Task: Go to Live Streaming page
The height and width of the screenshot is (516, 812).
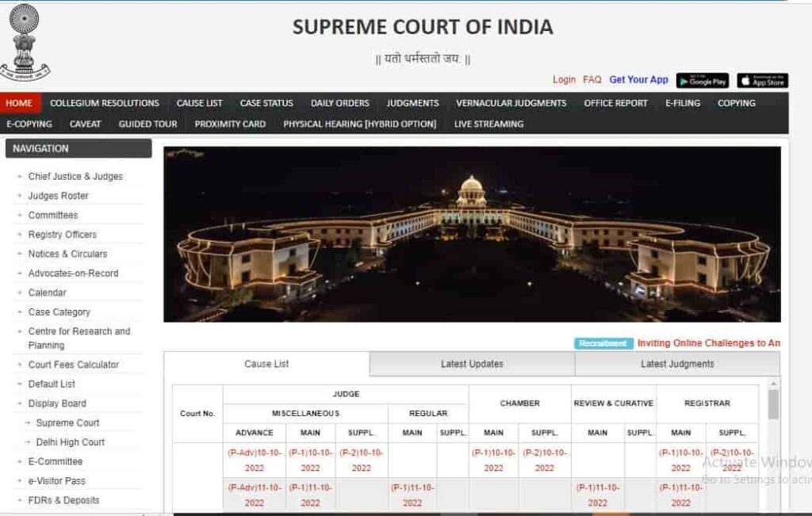Action: pos(488,124)
